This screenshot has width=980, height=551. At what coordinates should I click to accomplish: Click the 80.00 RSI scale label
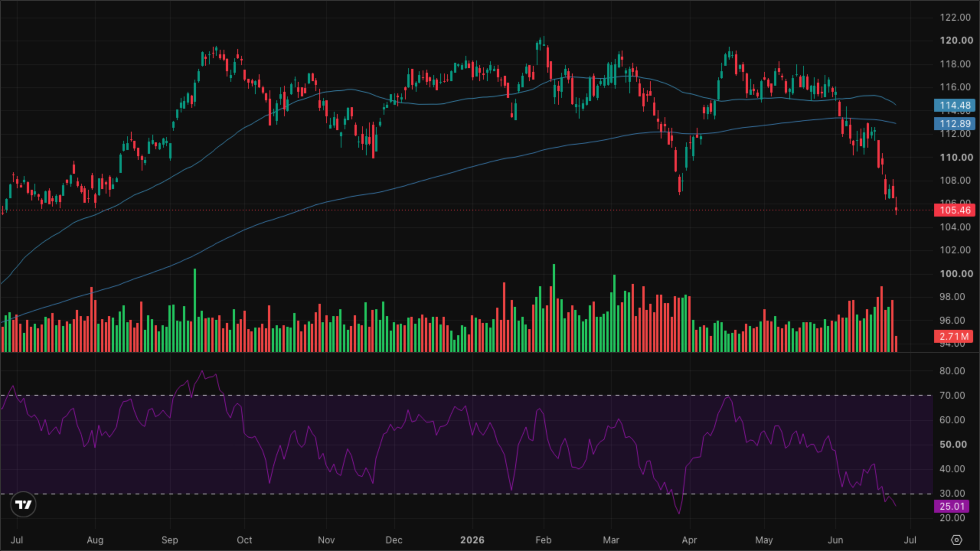(x=952, y=371)
